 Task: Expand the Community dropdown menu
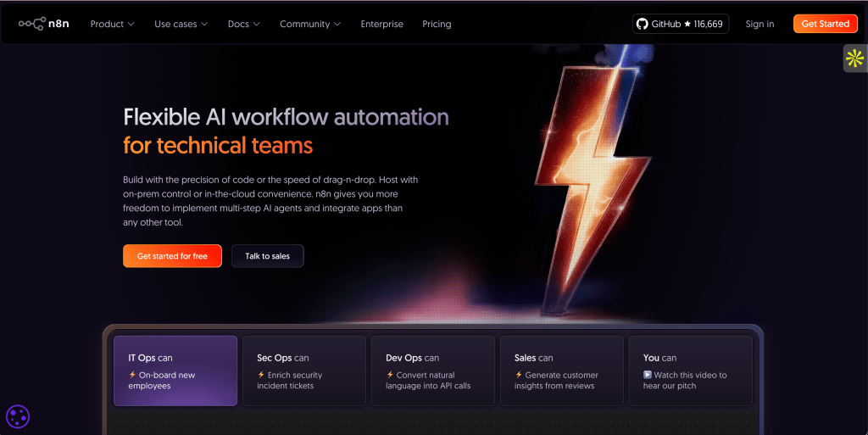(x=310, y=24)
